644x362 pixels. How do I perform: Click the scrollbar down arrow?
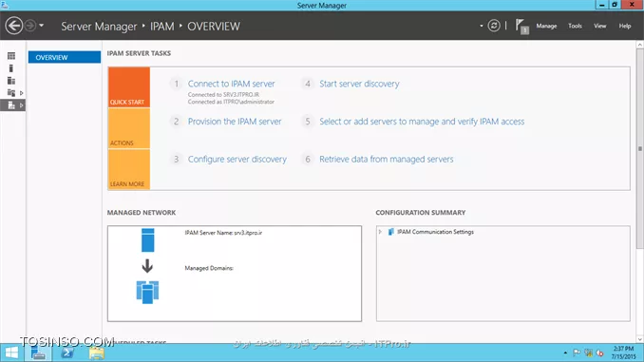tap(640, 339)
